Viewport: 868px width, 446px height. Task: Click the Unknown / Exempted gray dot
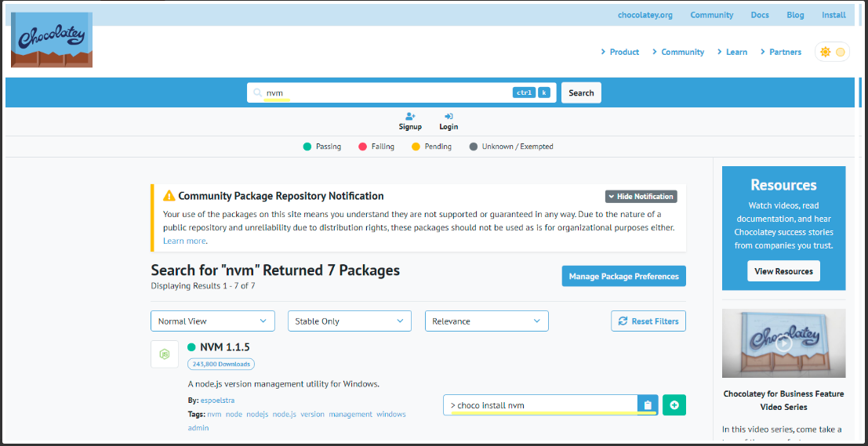[x=474, y=147]
